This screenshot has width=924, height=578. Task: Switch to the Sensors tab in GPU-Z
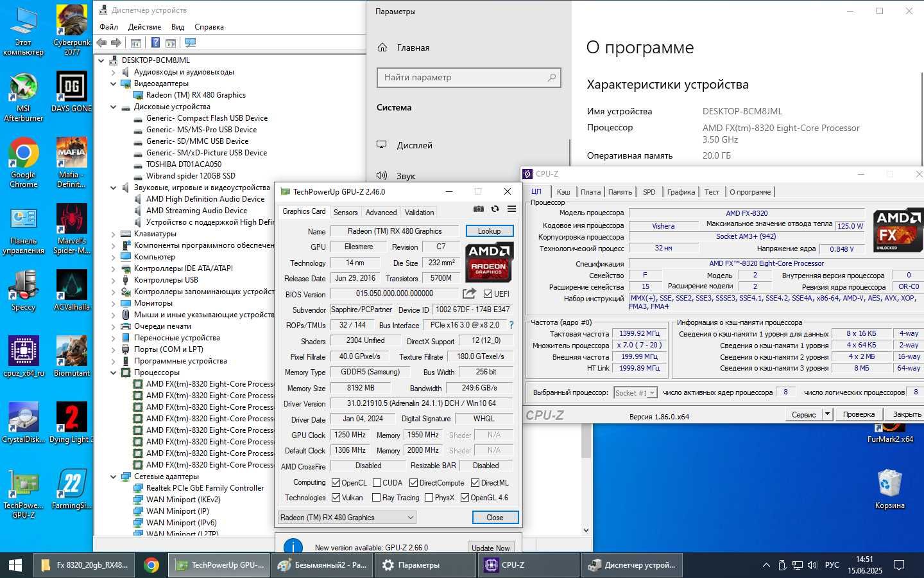point(345,213)
